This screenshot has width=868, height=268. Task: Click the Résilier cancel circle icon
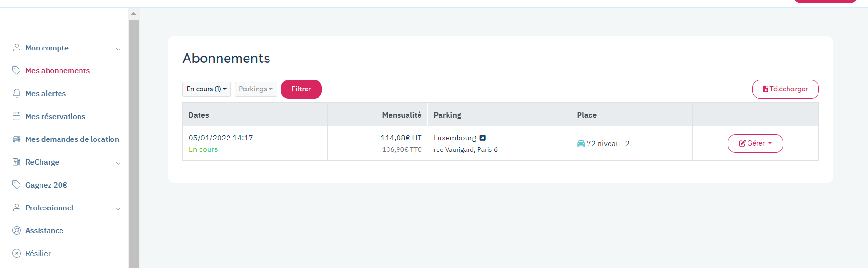click(x=17, y=253)
